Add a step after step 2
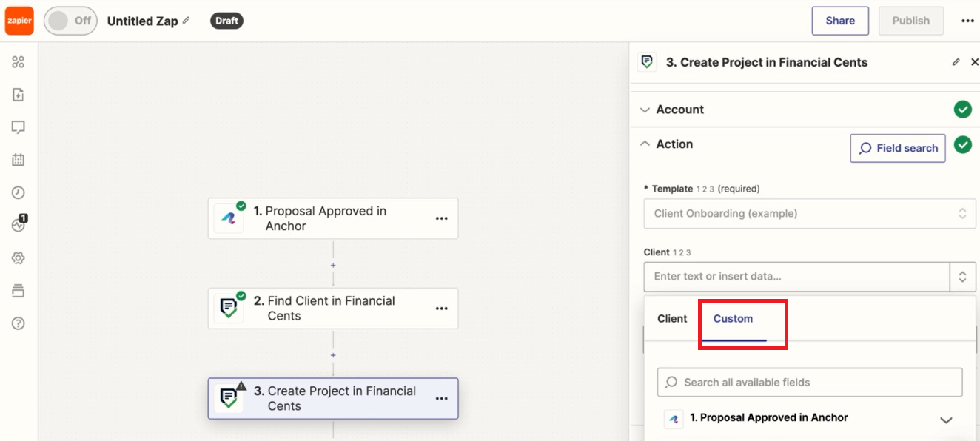The height and width of the screenshot is (441, 980). tap(333, 355)
